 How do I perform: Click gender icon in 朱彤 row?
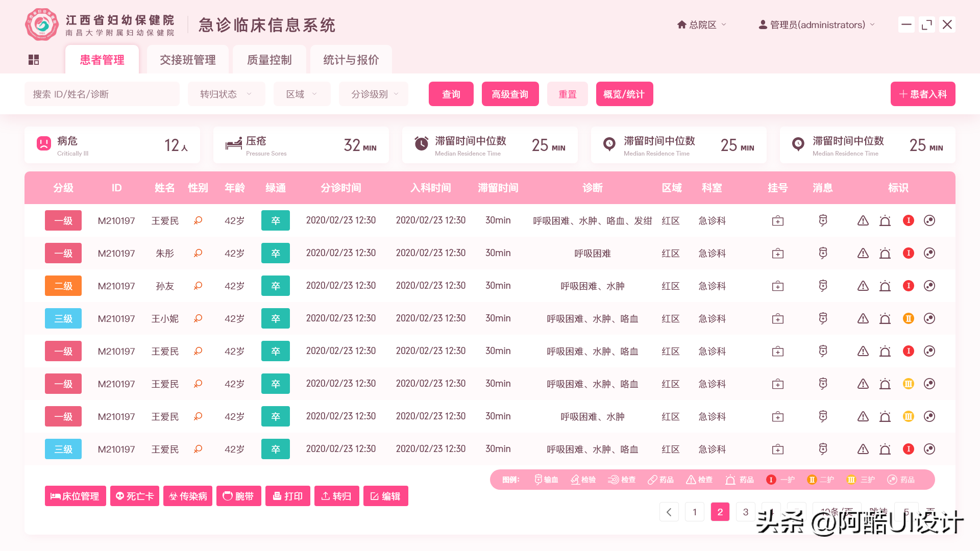pos(198,253)
